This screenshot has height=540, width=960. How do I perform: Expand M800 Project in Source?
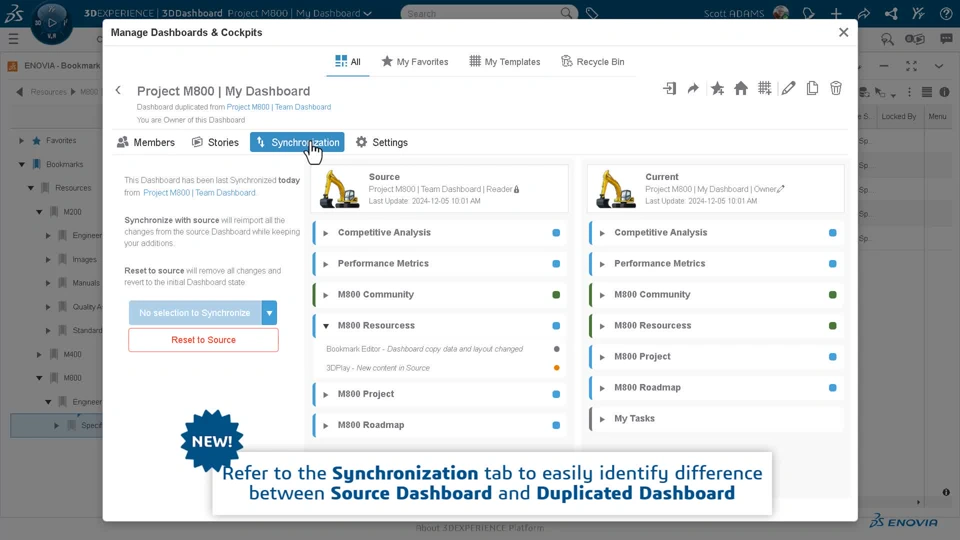(x=326, y=394)
